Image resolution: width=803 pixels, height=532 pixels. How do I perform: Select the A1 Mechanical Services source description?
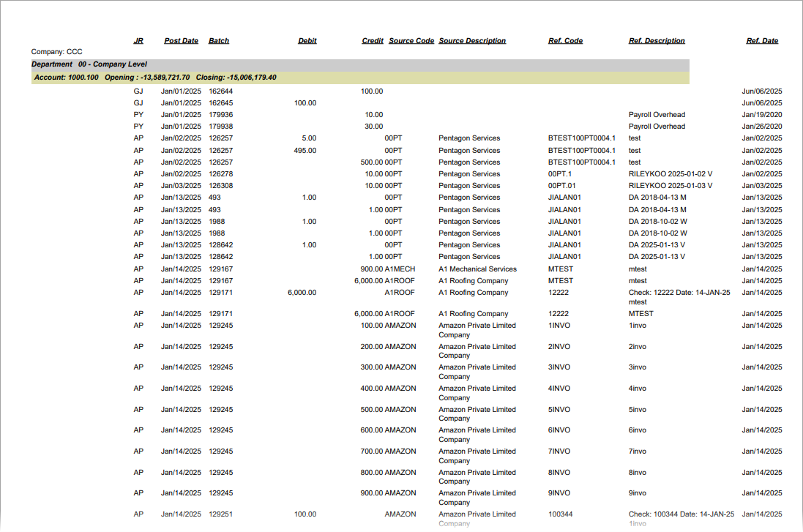coord(477,269)
